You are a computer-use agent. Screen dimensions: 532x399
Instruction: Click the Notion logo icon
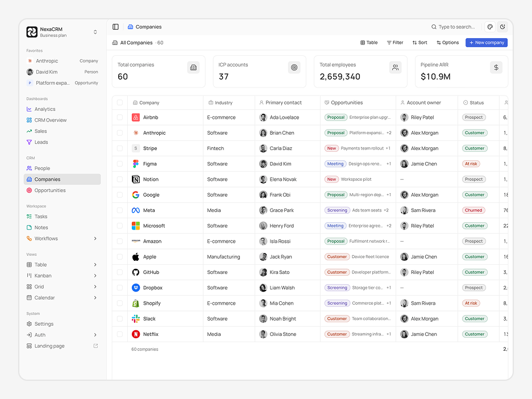coord(136,179)
